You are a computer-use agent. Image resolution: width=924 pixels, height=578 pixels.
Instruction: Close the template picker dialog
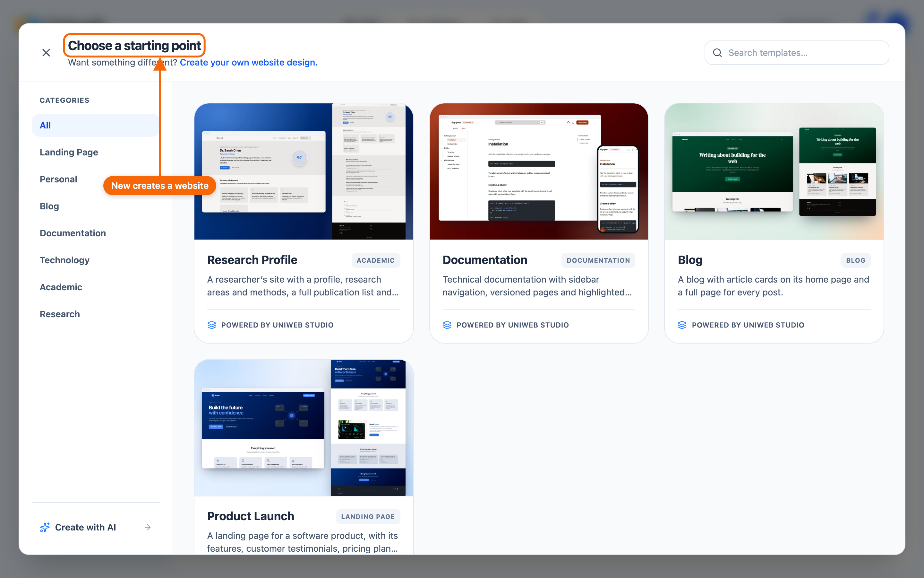coord(46,53)
